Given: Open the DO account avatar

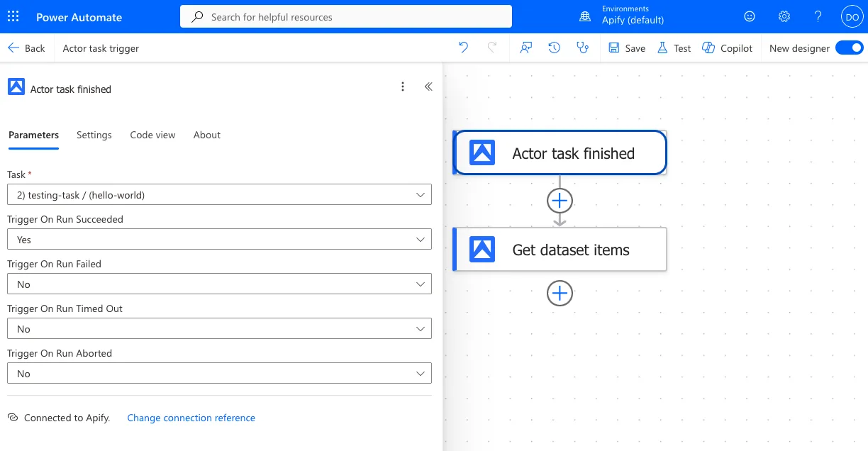Looking at the screenshot, I should pyautogui.click(x=851, y=16).
